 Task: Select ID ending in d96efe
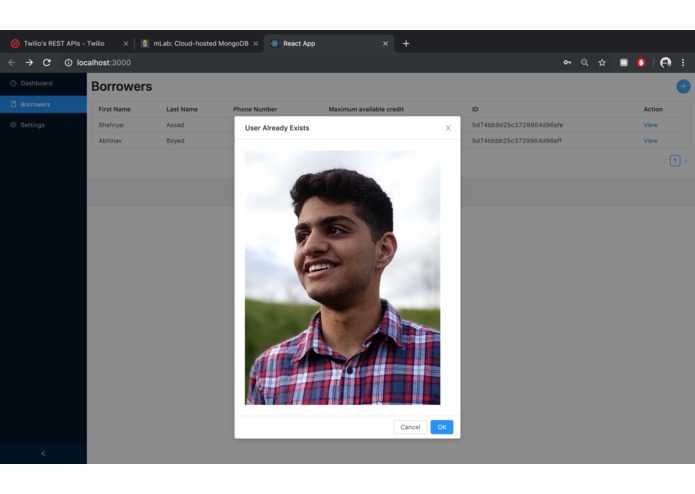click(x=517, y=125)
